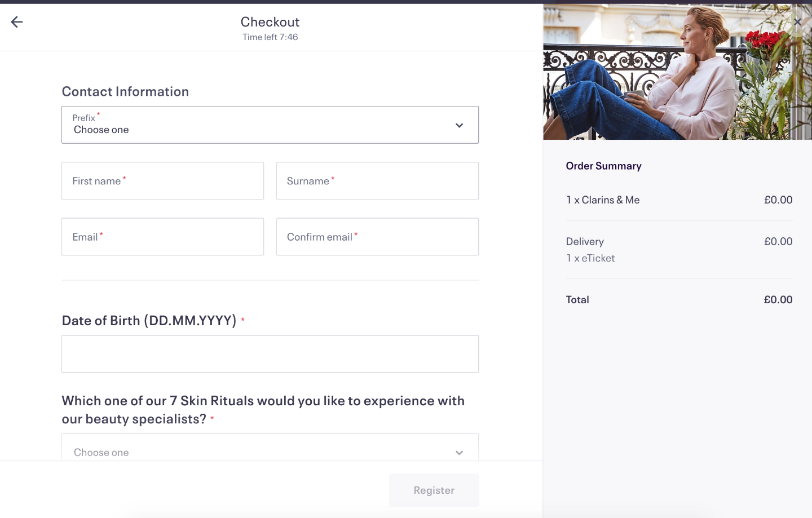Image resolution: width=812 pixels, height=518 pixels.
Task: Select the Order Summary heading
Action: point(603,166)
